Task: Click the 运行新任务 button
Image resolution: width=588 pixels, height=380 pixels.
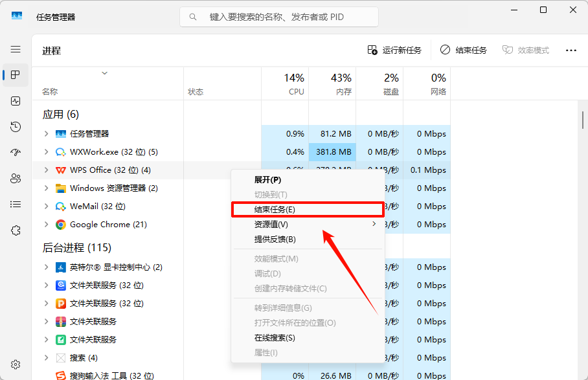Action: 396,49
